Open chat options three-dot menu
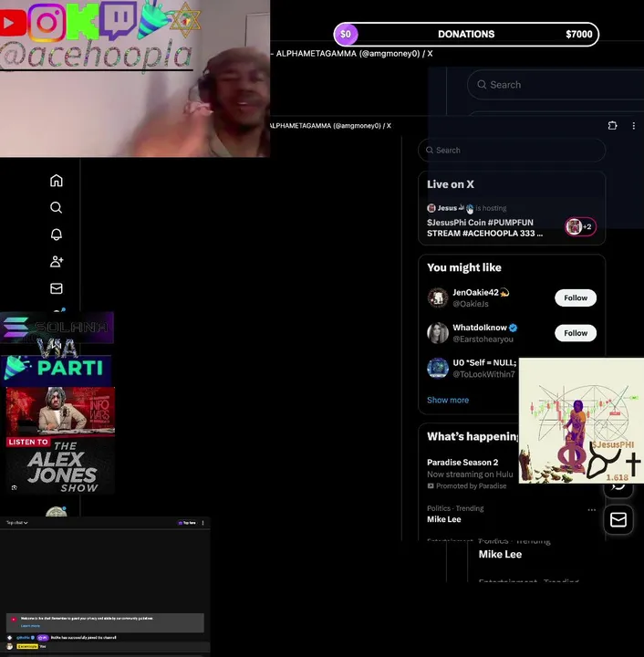Viewport: 644px width, 657px height. point(203,523)
